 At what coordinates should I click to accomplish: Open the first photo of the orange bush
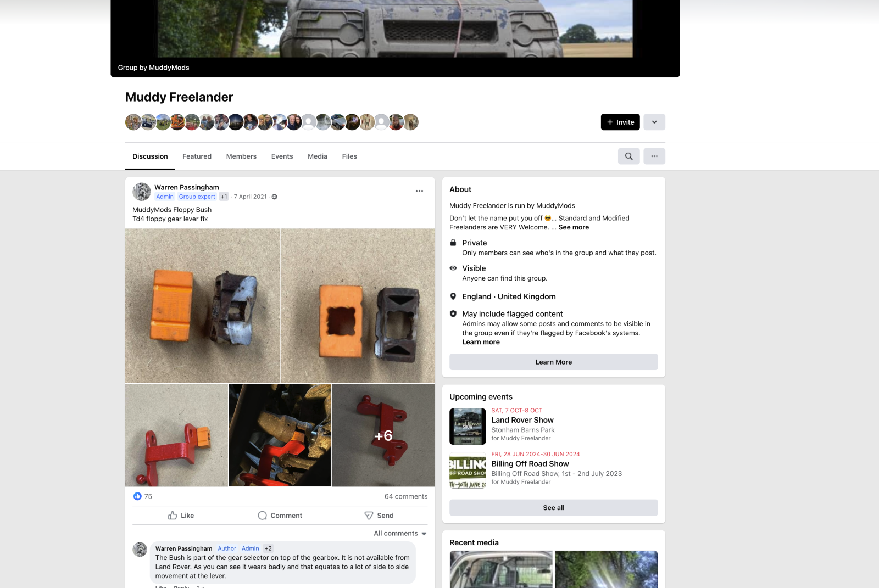(x=202, y=306)
